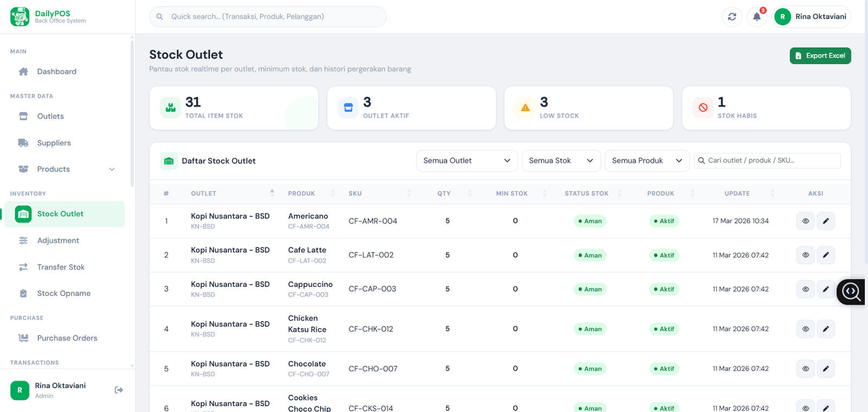Sort table by Qty column
The height and width of the screenshot is (412, 868).
pos(448,194)
